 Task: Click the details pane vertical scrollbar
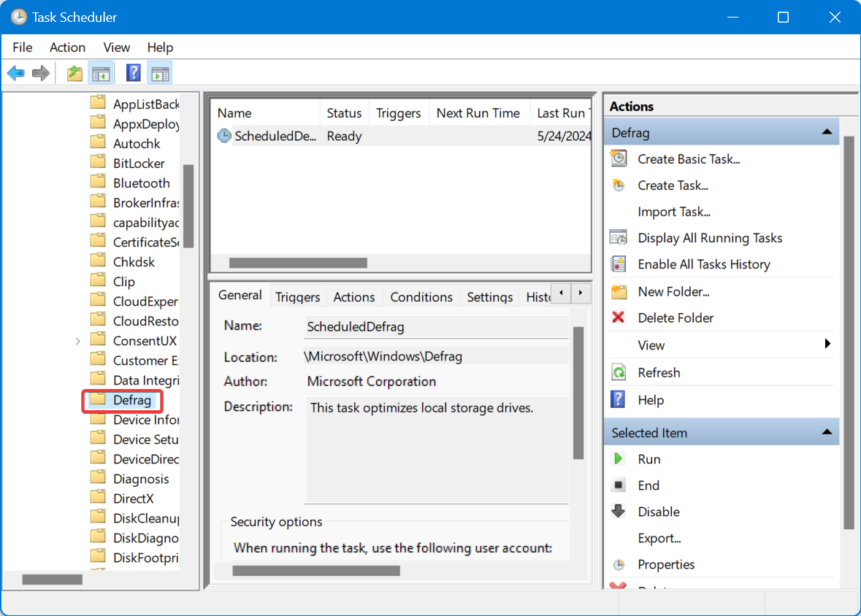pos(578,393)
